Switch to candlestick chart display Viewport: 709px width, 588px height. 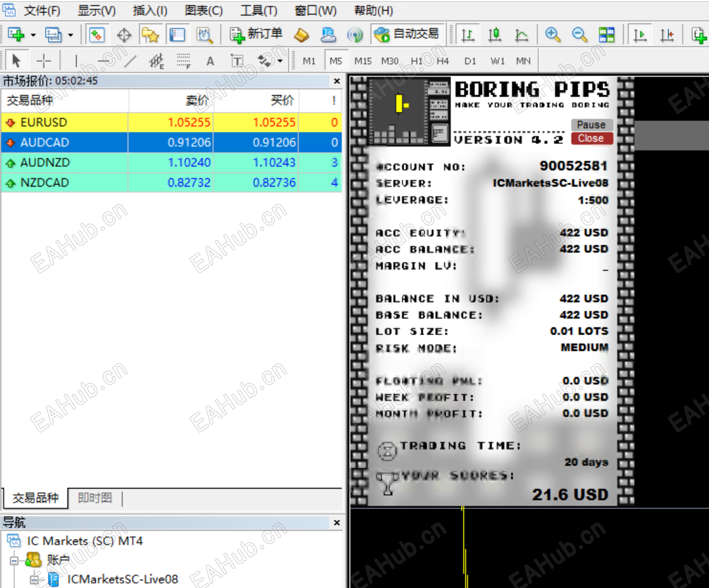point(495,35)
